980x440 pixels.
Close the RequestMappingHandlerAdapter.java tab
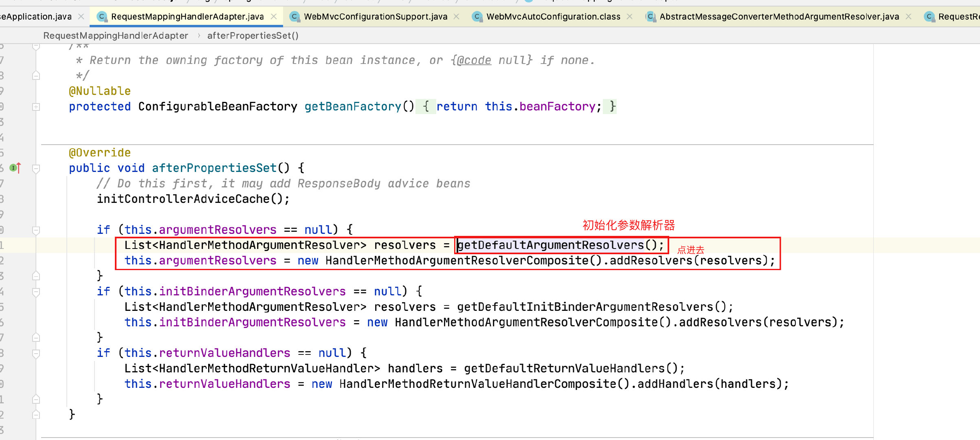(x=274, y=16)
